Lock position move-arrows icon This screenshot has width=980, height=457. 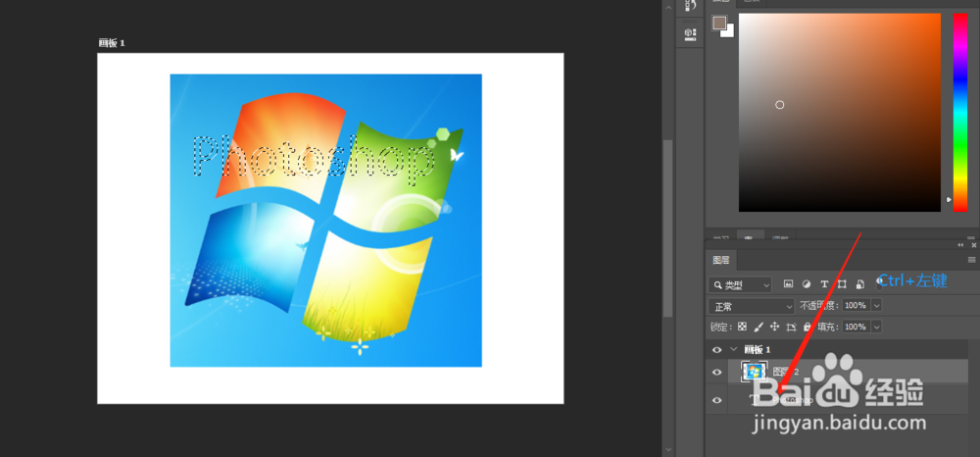(x=775, y=327)
